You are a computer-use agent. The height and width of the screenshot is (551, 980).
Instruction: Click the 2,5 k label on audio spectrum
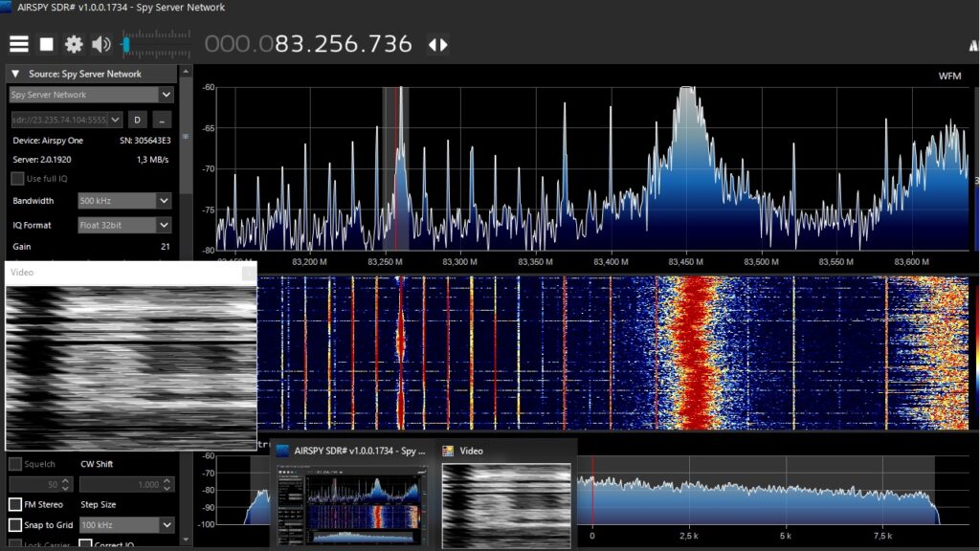pos(689,536)
